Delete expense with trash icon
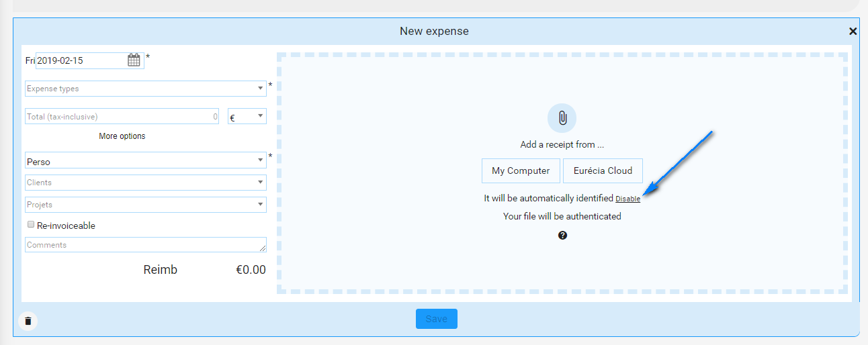The height and width of the screenshot is (345, 868). pyautogui.click(x=28, y=321)
